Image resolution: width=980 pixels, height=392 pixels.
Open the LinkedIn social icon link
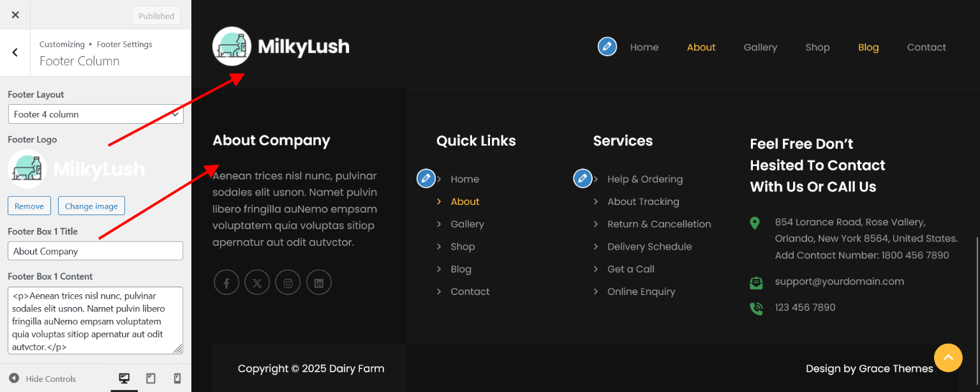(319, 282)
